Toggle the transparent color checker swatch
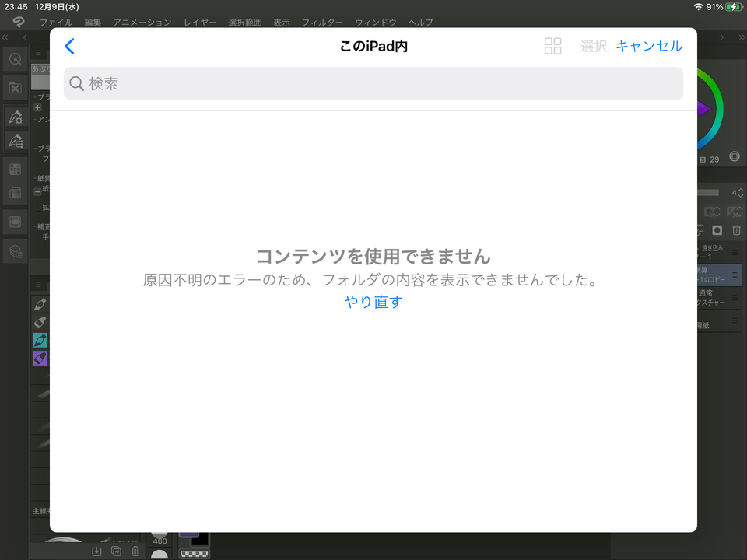This screenshot has width=747, height=560. [x=193, y=554]
